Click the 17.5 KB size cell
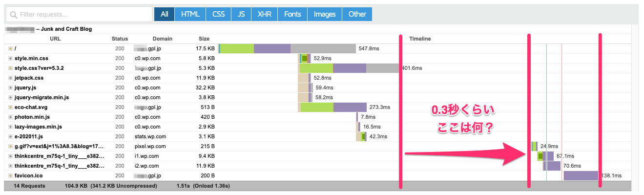644x195 pixels. pos(205,48)
